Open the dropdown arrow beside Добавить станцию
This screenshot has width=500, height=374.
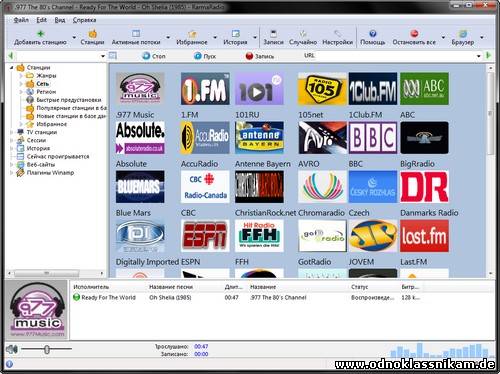point(74,37)
